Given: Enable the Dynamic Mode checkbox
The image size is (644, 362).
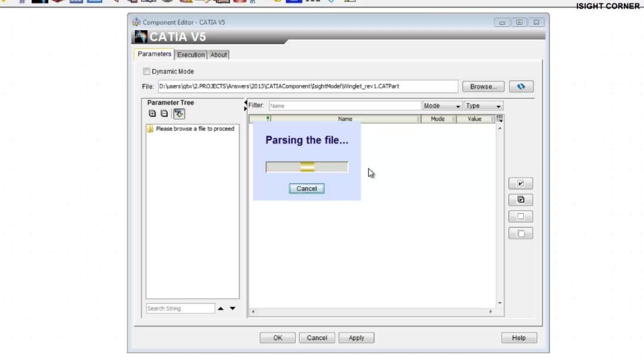Looking at the screenshot, I should coord(146,72).
